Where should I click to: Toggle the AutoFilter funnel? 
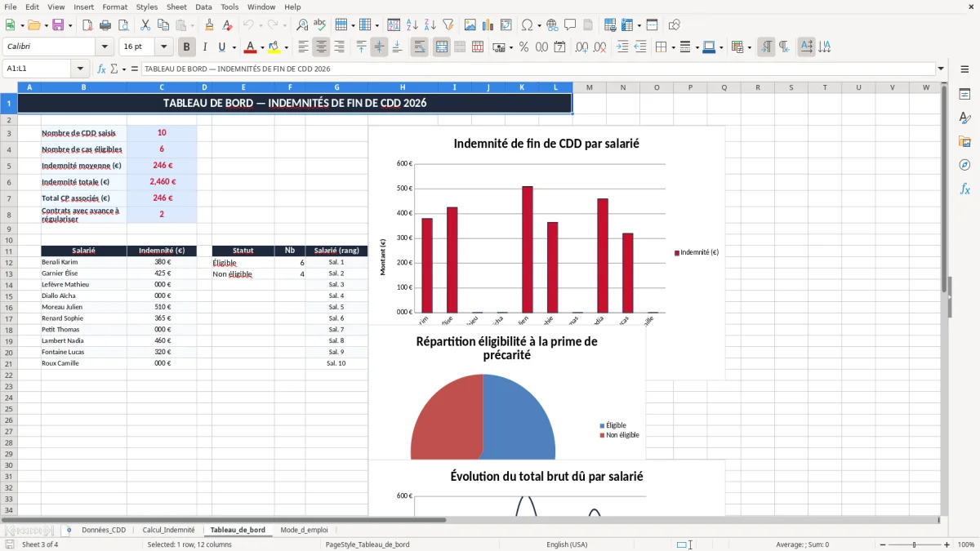(448, 25)
